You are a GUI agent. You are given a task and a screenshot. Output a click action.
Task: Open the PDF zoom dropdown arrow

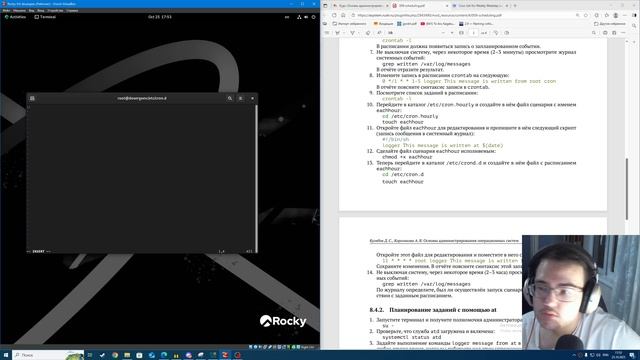(x=452, y=33)
